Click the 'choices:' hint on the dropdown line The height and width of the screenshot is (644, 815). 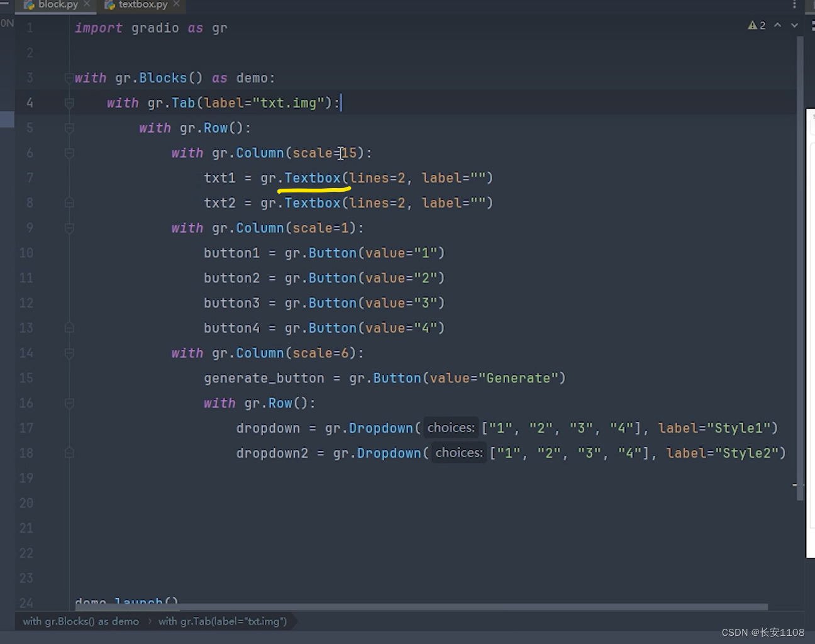(x=451, y=428)
